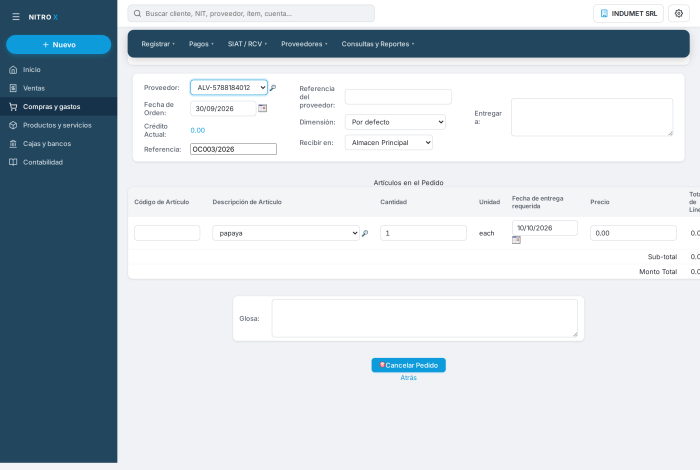Click the Entregar a text area

click(x=592, y=117)
